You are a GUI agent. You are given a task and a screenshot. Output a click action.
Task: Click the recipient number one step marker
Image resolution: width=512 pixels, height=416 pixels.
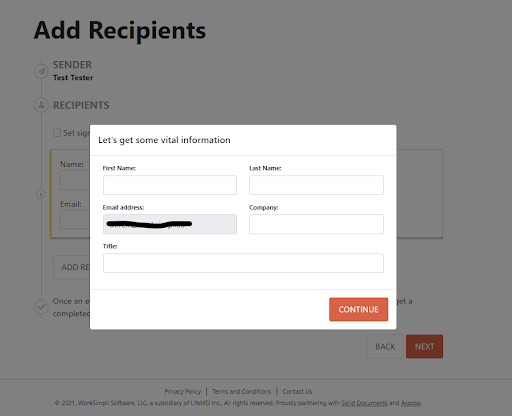41,194
